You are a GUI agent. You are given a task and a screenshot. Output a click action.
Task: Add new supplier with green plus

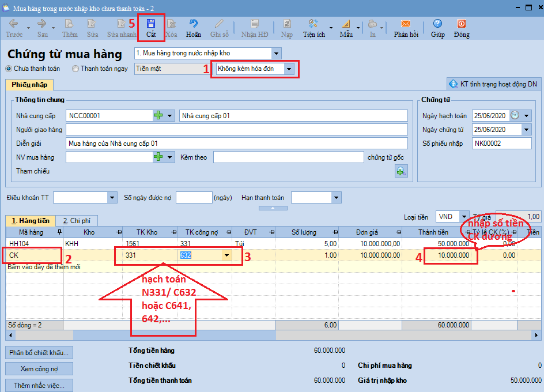pyautogui.click(x=158, y=116)
